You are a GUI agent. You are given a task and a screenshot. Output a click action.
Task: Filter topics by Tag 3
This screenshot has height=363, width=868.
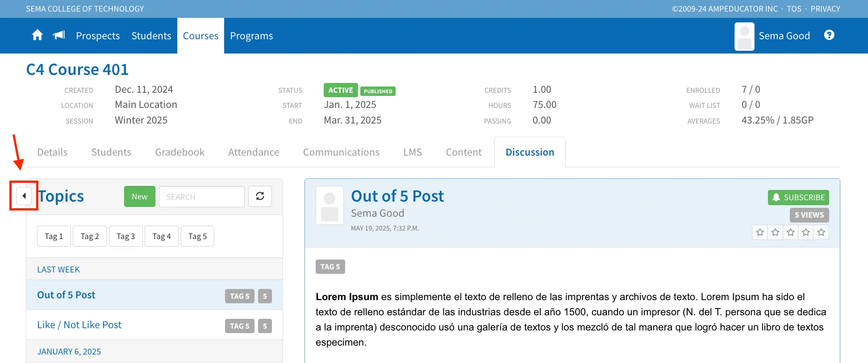126,236
